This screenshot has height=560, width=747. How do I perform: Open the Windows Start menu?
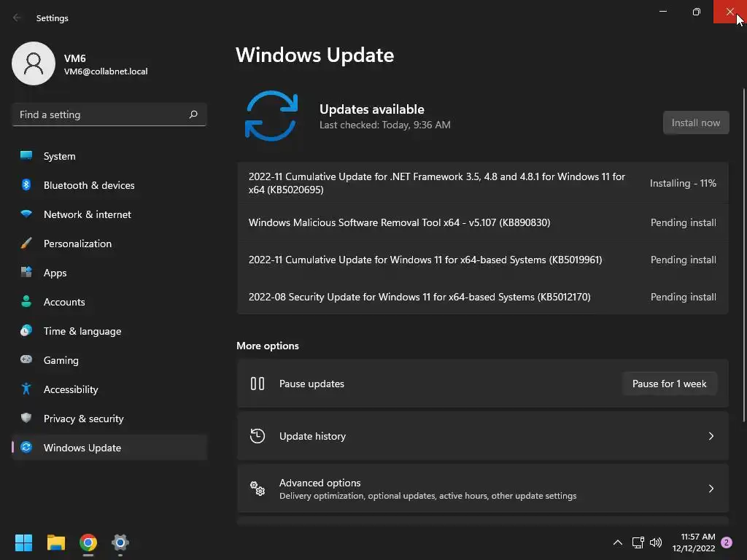pos(23,542)
